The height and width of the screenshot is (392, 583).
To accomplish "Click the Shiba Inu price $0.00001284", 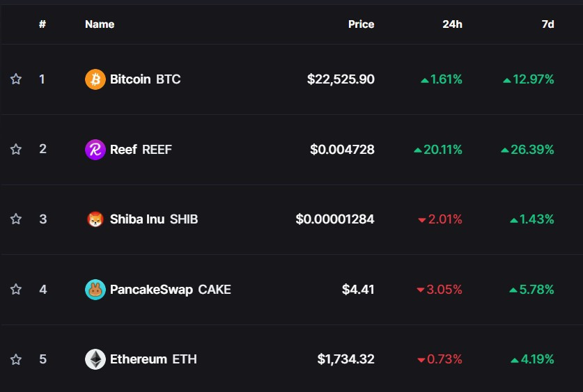I will (x=335, y=219).
